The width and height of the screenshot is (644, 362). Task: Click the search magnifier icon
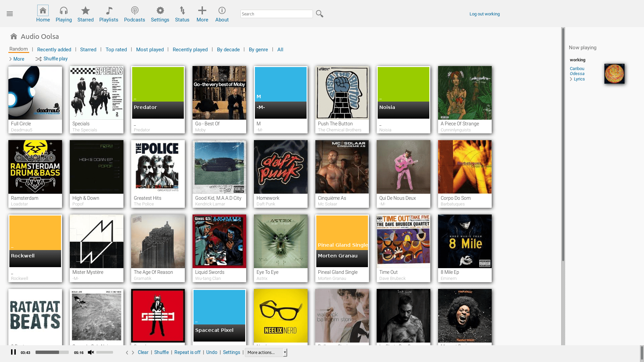click(320, 14)
